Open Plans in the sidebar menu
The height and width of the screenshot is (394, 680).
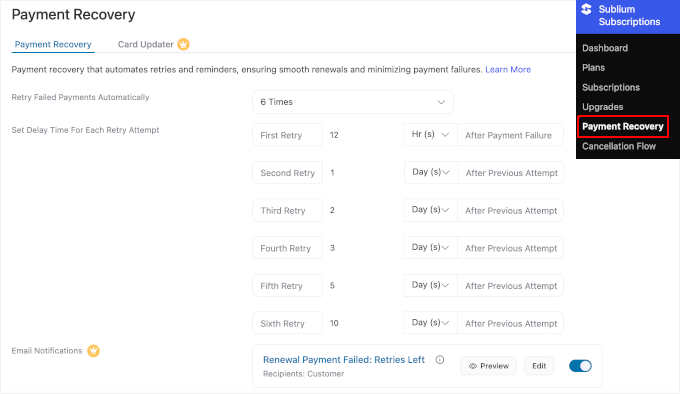tap(593, 68)
